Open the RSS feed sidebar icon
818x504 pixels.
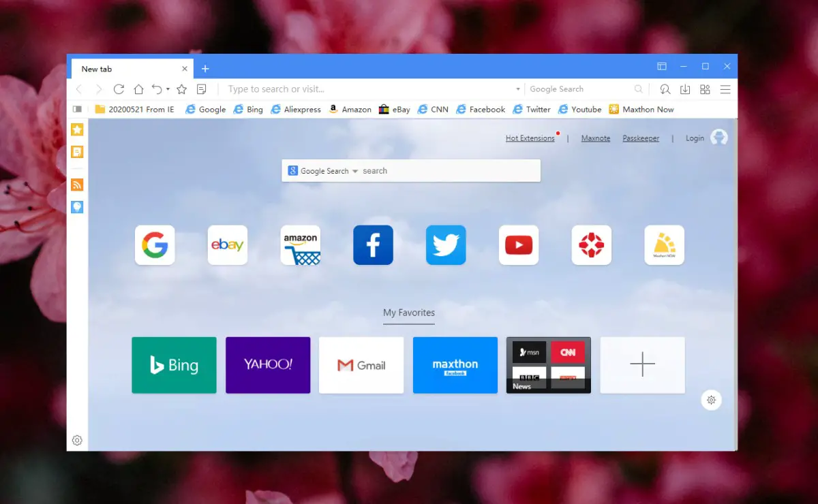click(x=77, y=185)
